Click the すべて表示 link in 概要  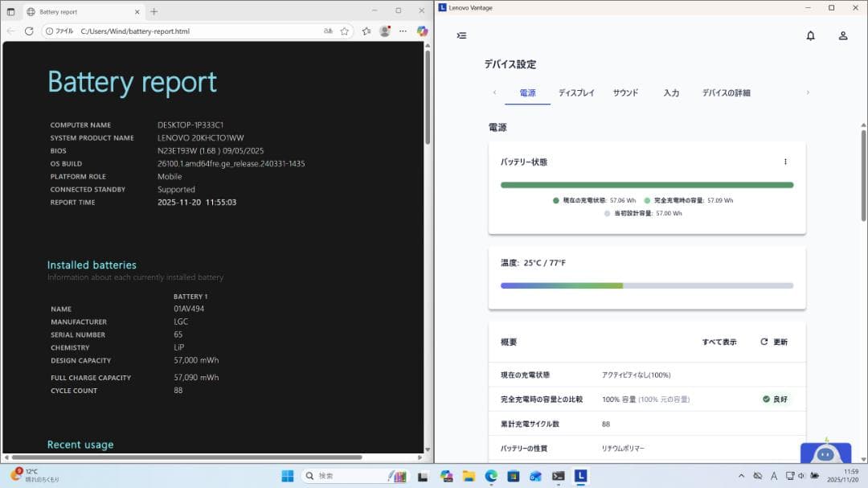coord(718,341)
